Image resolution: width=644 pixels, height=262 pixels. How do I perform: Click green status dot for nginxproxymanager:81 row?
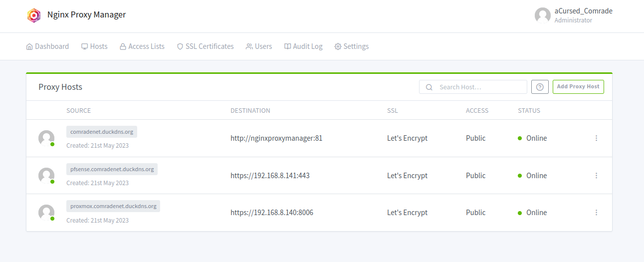click(520, 138)
